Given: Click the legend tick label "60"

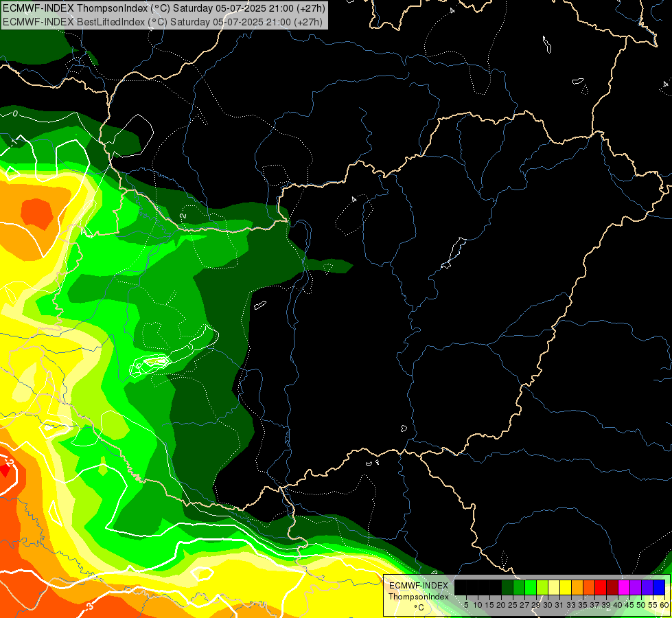Looking at the screenshot, I should point(664,605).
